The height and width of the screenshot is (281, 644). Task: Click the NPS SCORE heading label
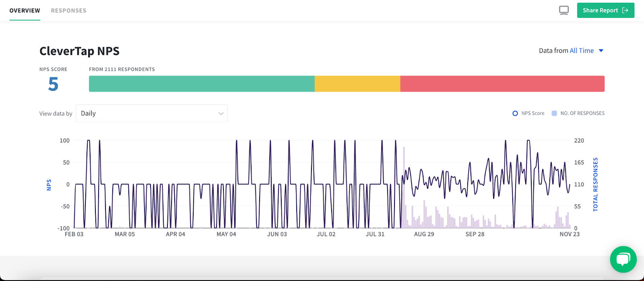coord(53,69)
